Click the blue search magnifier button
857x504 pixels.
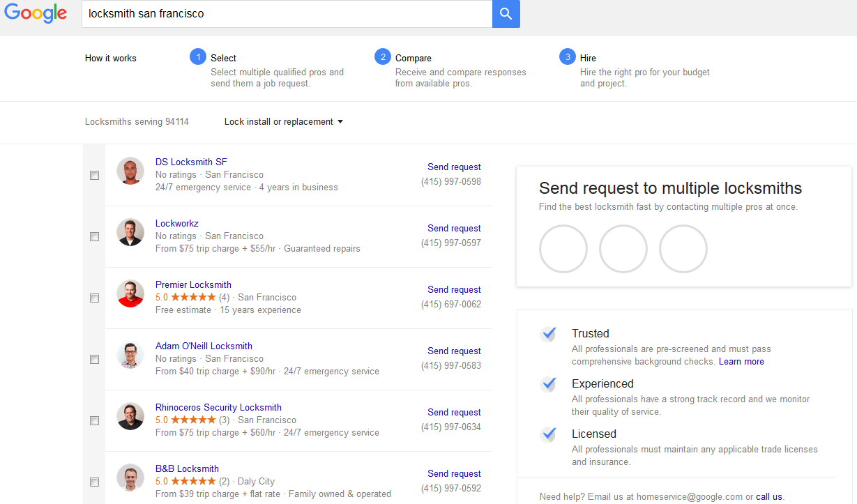pos(506,14)
